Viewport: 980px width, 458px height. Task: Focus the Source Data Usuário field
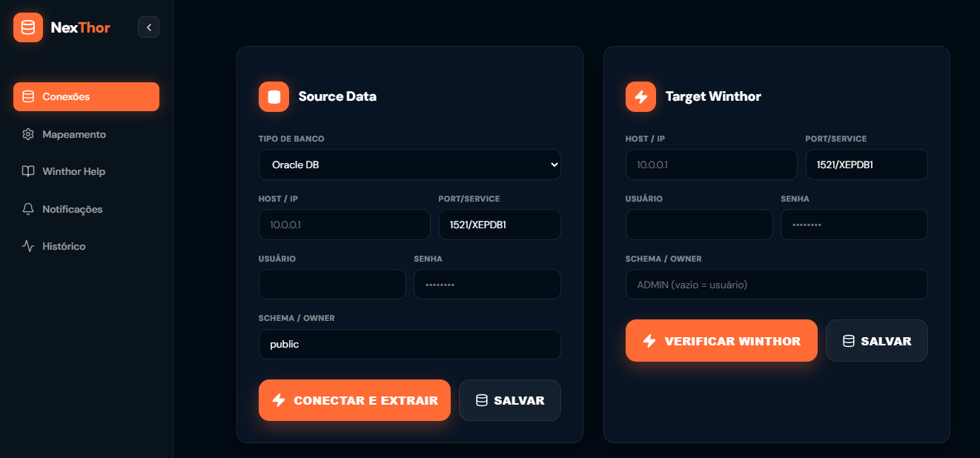click(332, 285)
